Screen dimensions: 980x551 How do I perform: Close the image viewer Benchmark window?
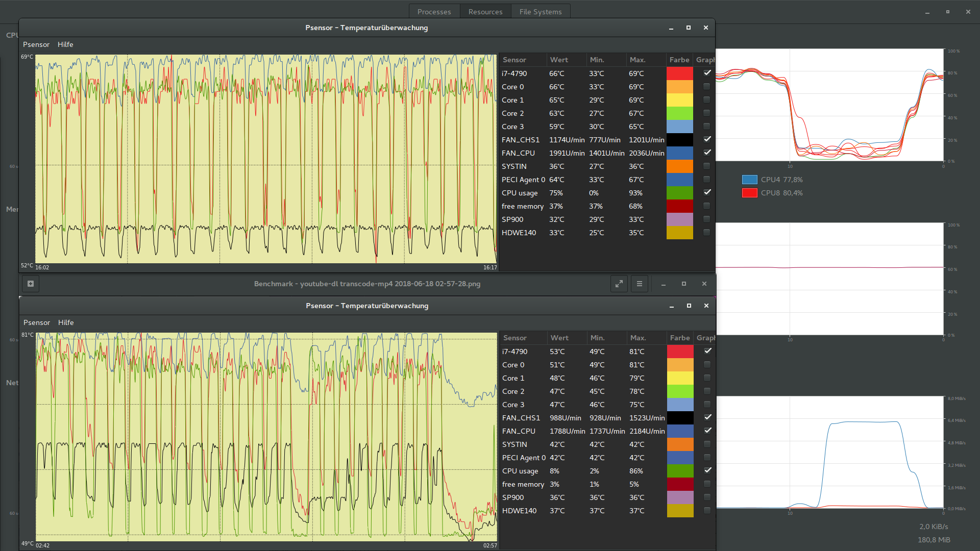pos(704,284)
